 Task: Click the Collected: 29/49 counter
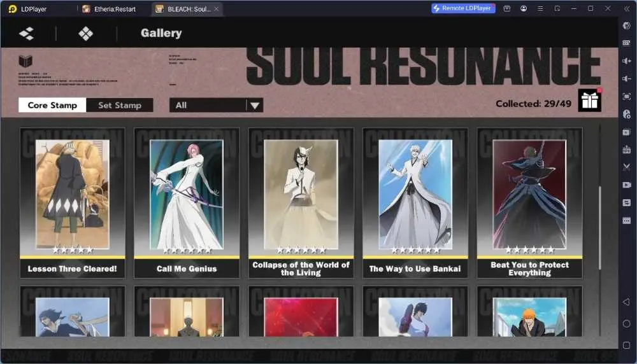point(533,104)
